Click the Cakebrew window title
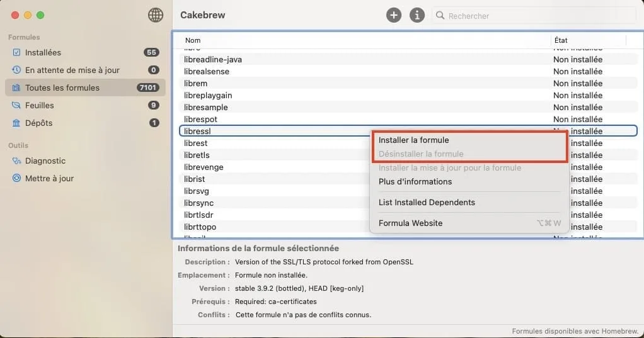Screen dimensions: 644x338 [x=202, y=15]
